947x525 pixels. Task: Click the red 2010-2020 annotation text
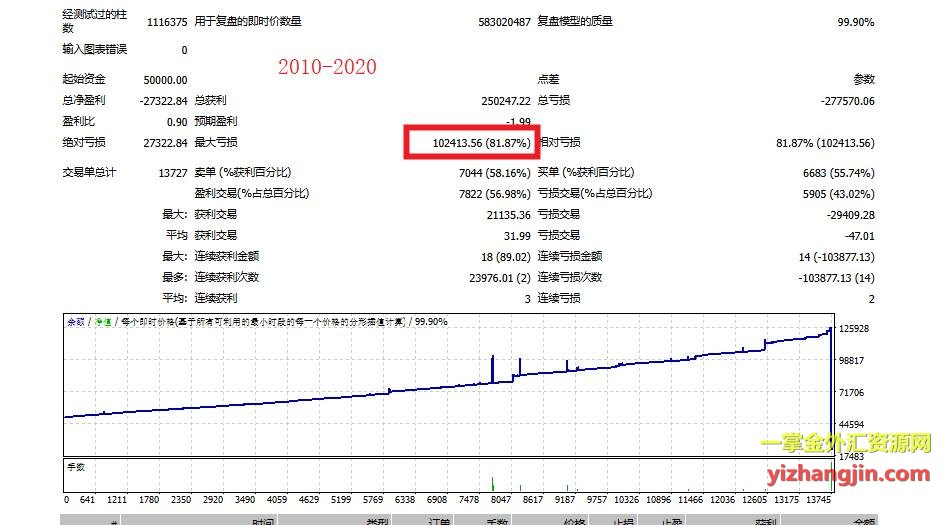[x=327, y=67]
